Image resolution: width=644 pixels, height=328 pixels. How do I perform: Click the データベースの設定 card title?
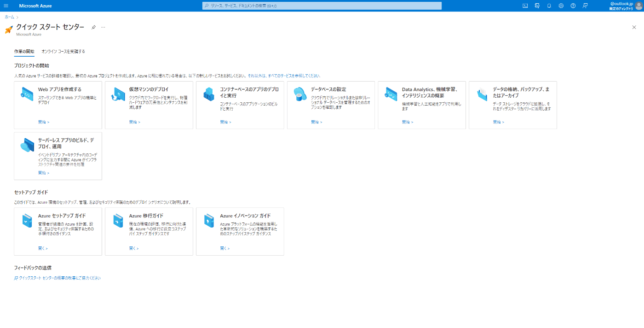tap(328, 89)
